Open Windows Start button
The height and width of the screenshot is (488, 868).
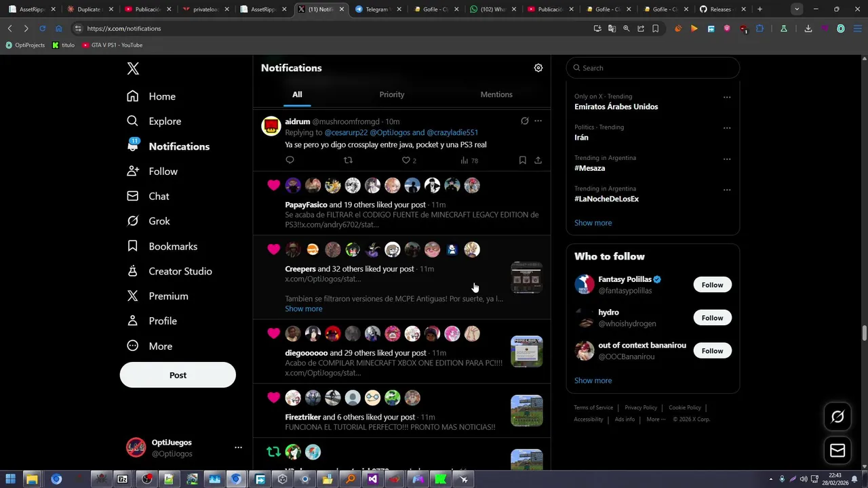tap(10, 479)
